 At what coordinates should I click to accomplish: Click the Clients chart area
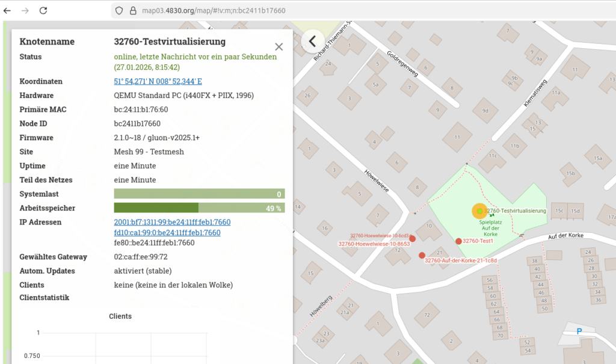150,346
